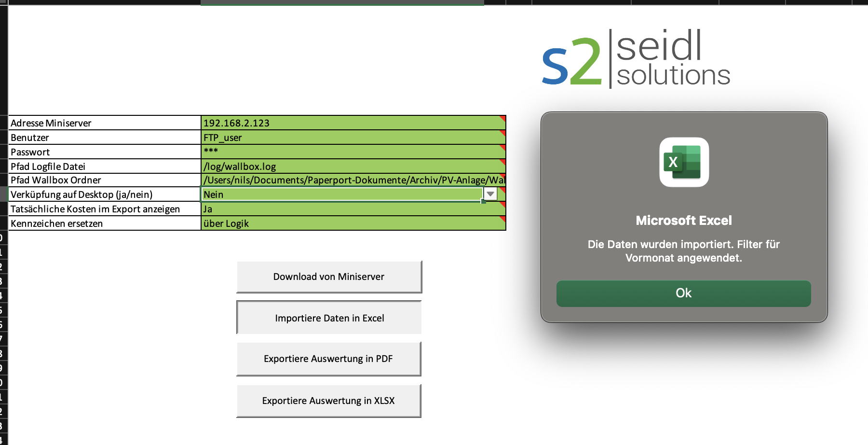Click the Die Daten wurden importiert message

(x=684, y=251)
